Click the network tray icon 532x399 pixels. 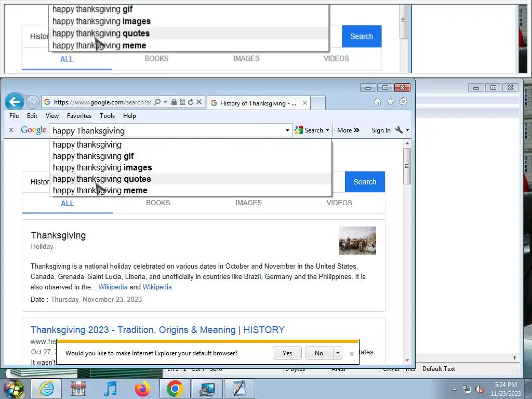pos(467,390)
